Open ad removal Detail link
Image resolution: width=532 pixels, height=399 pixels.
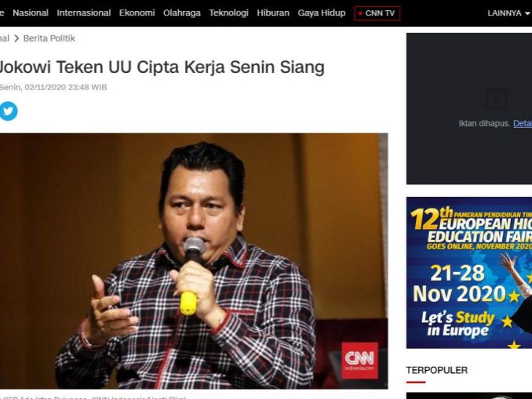pyautogui.click(x=522, y=123)
